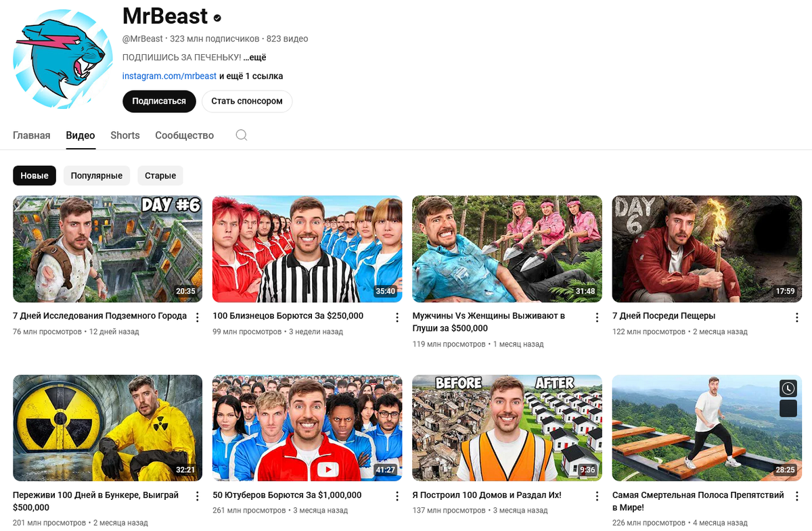Open thumbnail of underground city DAY #6 video

[x=108, y=249]
